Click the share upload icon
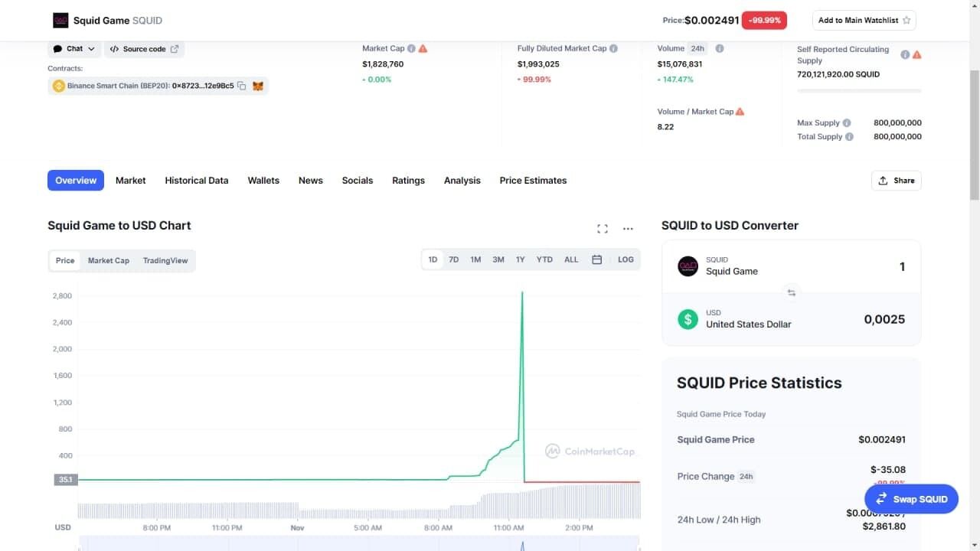The image size is (980, 551). coord(883,181)
